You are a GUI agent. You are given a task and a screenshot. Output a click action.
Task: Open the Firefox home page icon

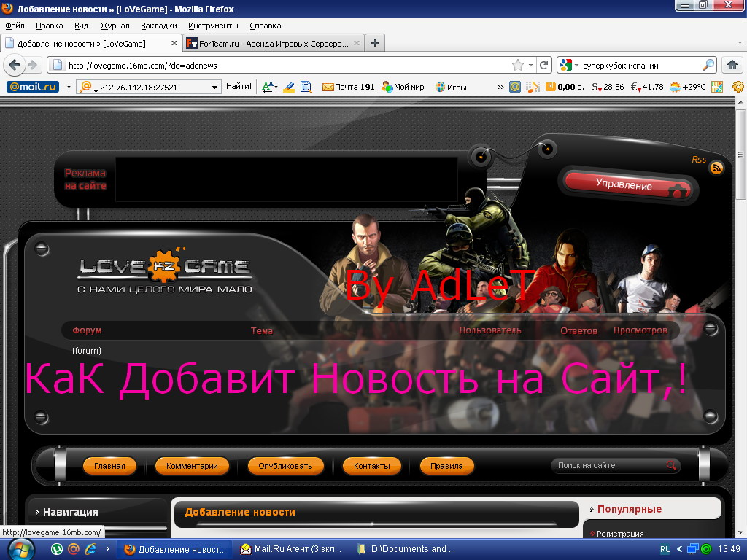(x=732, y=65)
